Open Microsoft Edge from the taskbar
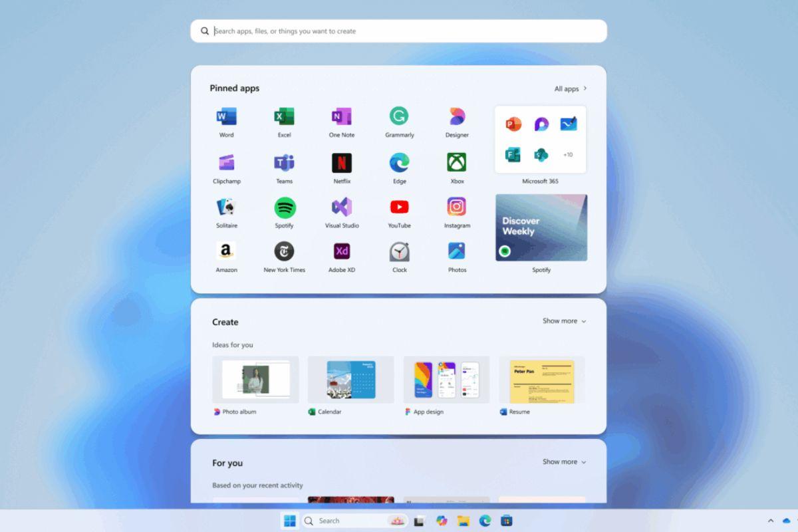This screenshot has height=532, width=798. coord(483,521)
